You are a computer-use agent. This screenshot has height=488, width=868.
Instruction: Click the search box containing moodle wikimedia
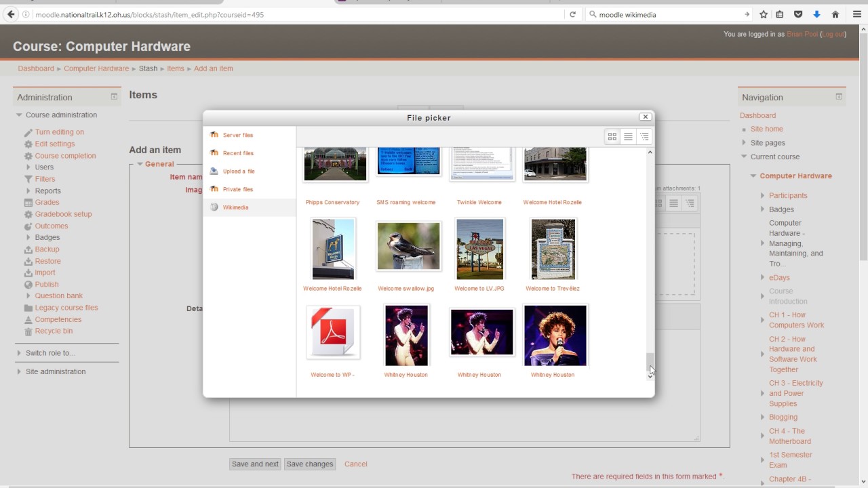tap(669, 14)
